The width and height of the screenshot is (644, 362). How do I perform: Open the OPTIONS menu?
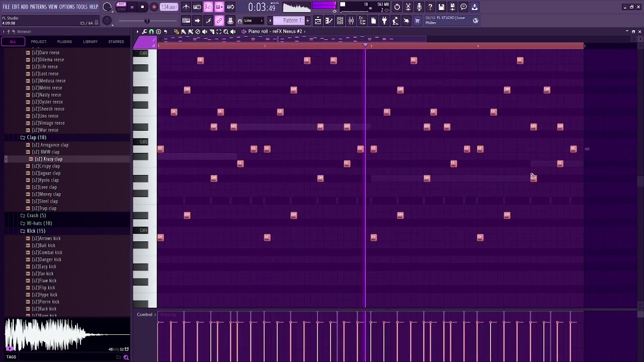[x=67, y=7]
